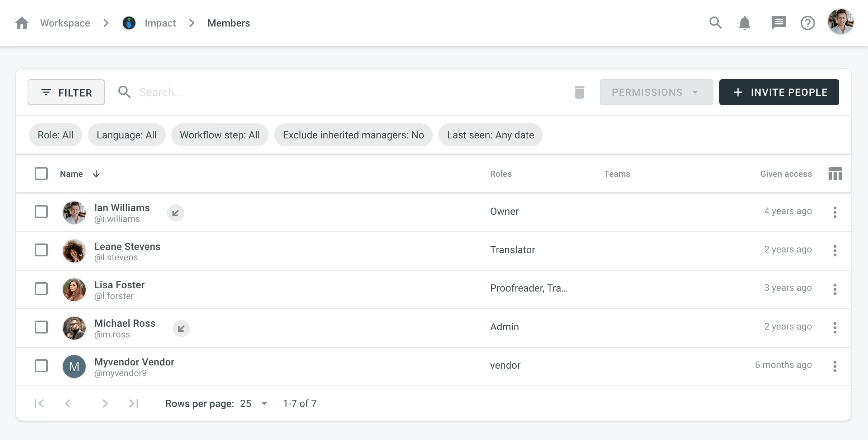
Task: Expand rows per page selector
Action: click(x=262, y=403)
